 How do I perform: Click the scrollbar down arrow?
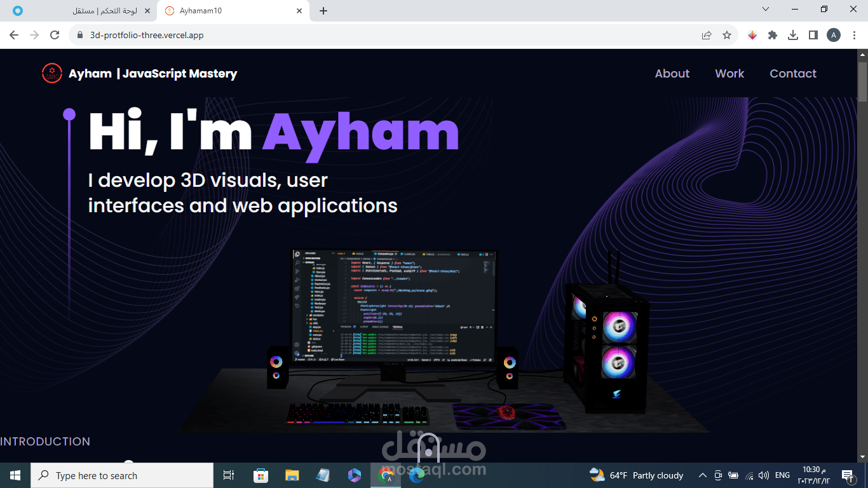[862, 457]
